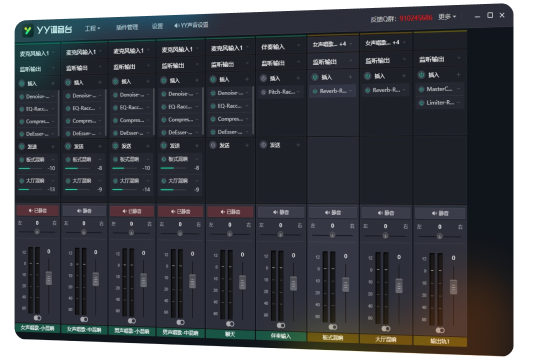Click stereo link icon under 伴奏输入 meters
Screen dimensions: 540x360
281,325
